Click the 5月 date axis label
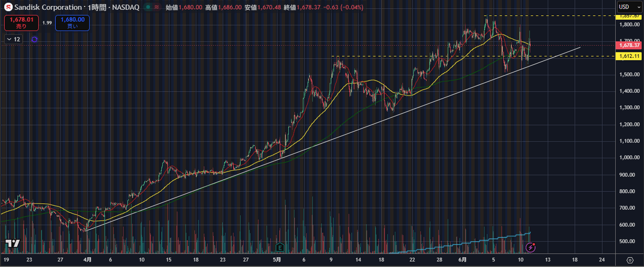The image size is (644, 267). coord(276,259)
